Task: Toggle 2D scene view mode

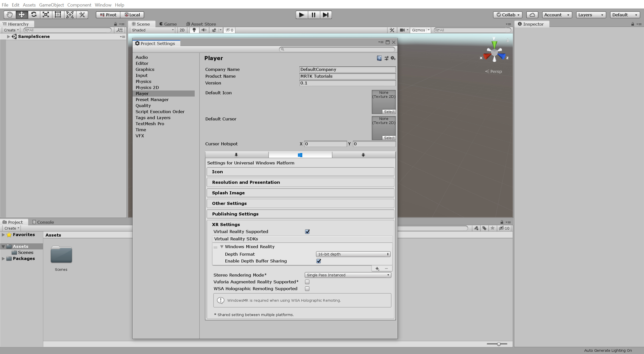Action: [182, 30]
